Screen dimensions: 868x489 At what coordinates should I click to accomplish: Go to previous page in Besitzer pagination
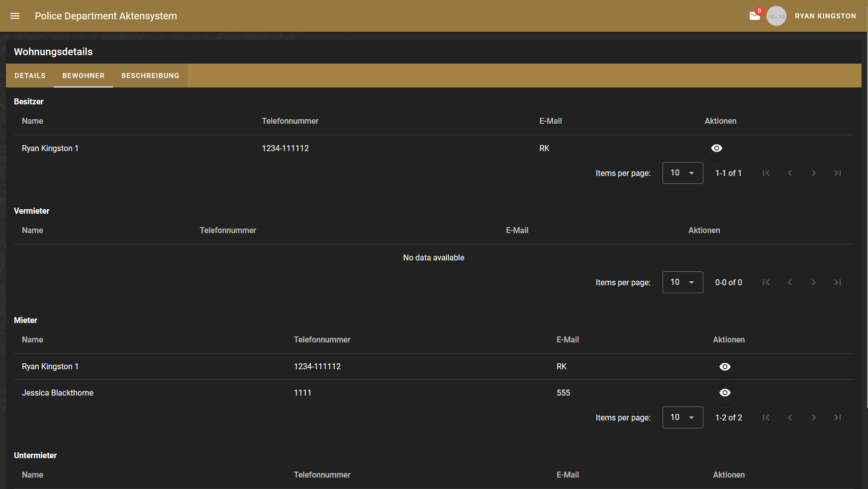pos(790,173)
